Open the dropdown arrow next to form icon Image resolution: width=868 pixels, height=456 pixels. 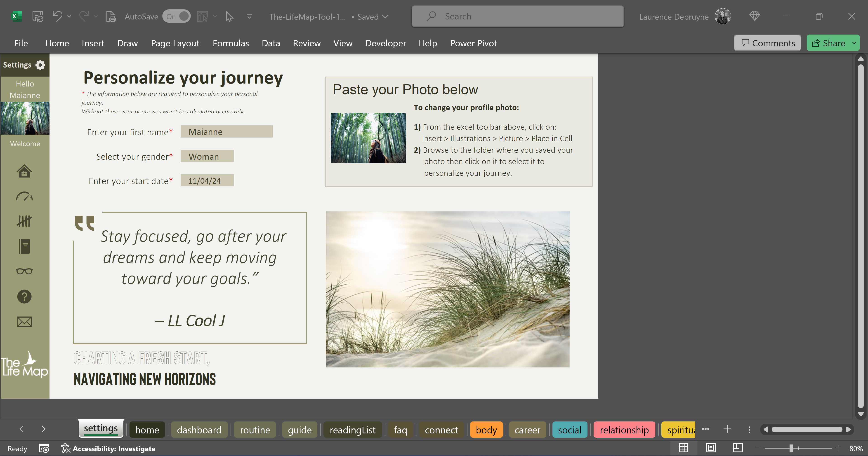tap(215, 16)
